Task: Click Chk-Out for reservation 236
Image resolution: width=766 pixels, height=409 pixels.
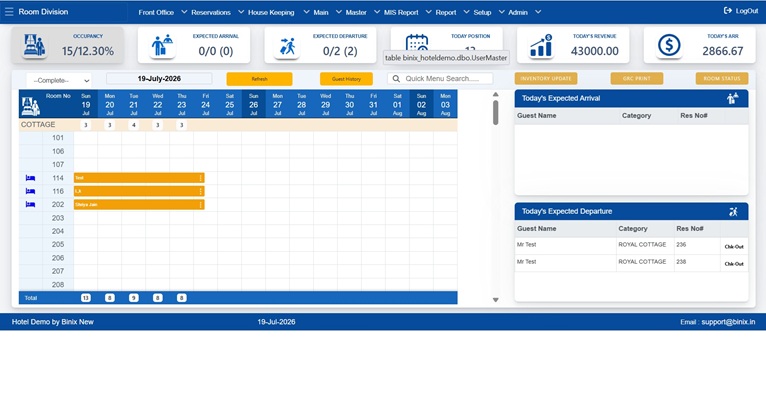Action: pos(734,247)
